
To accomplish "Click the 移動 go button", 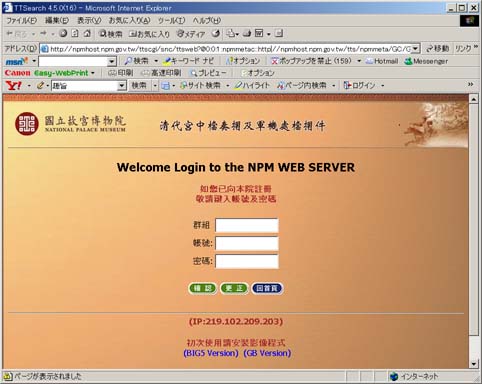I will click(437, 49).
